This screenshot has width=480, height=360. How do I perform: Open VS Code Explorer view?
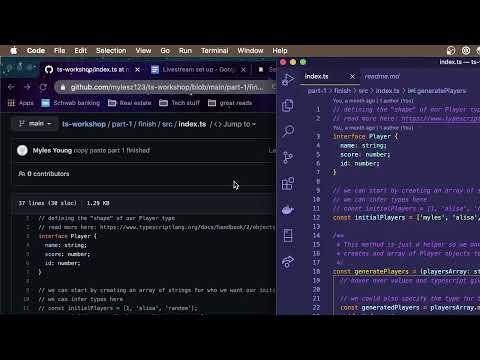(x=288, y=105)
